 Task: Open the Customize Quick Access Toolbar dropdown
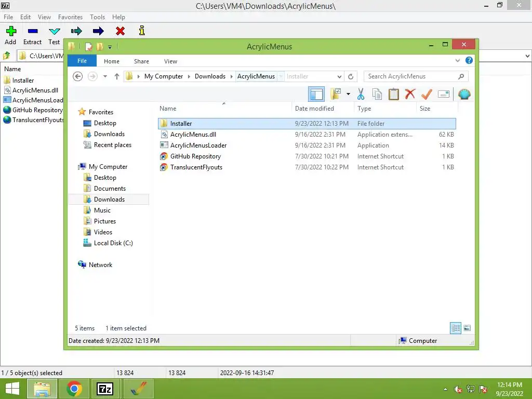[110, 47]
